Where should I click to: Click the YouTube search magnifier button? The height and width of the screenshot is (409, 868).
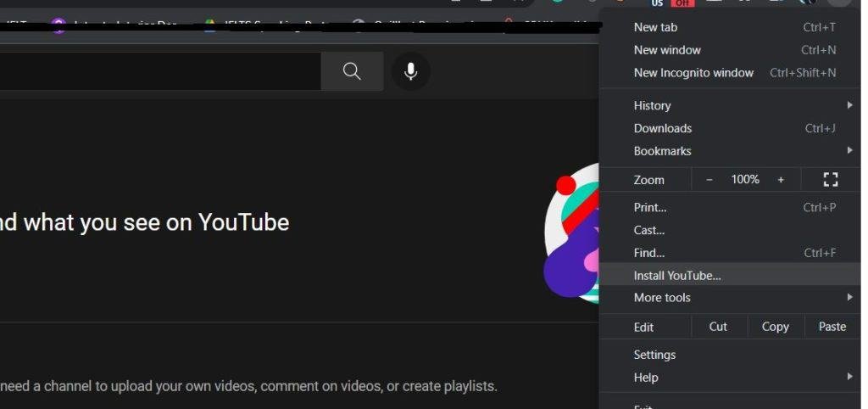(352, 71)
